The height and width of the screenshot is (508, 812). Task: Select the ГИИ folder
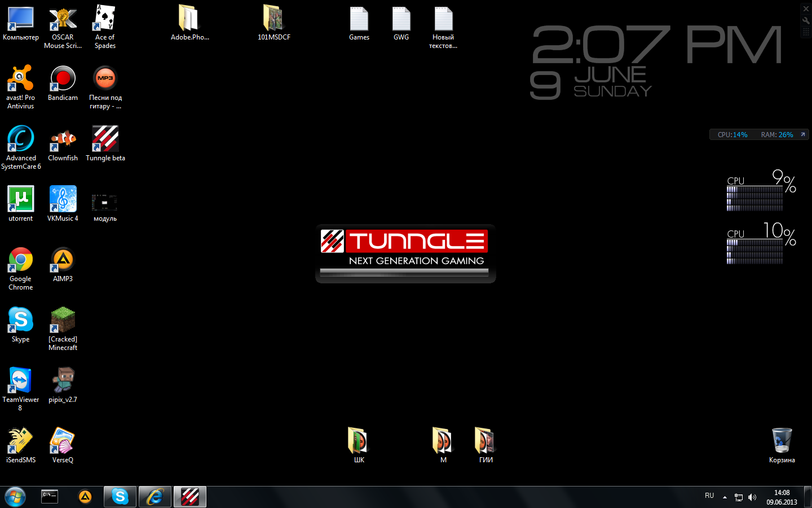[486, 446]
